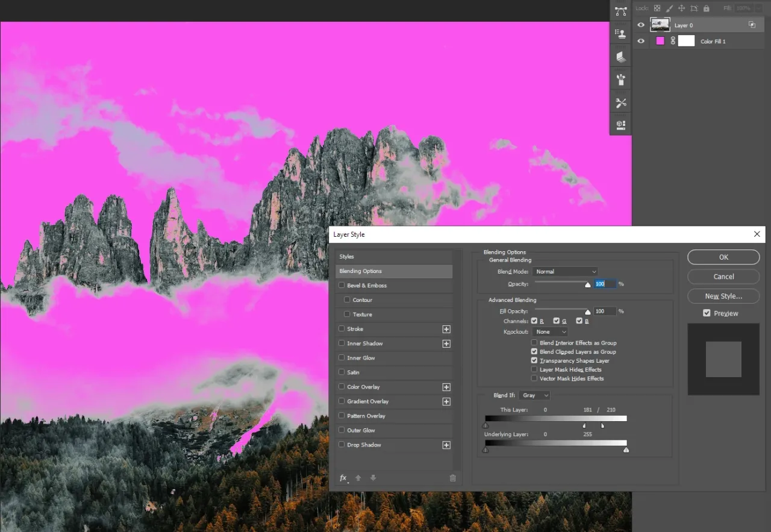
Task: Click the New Style button
Action: [x=723, y=296]
